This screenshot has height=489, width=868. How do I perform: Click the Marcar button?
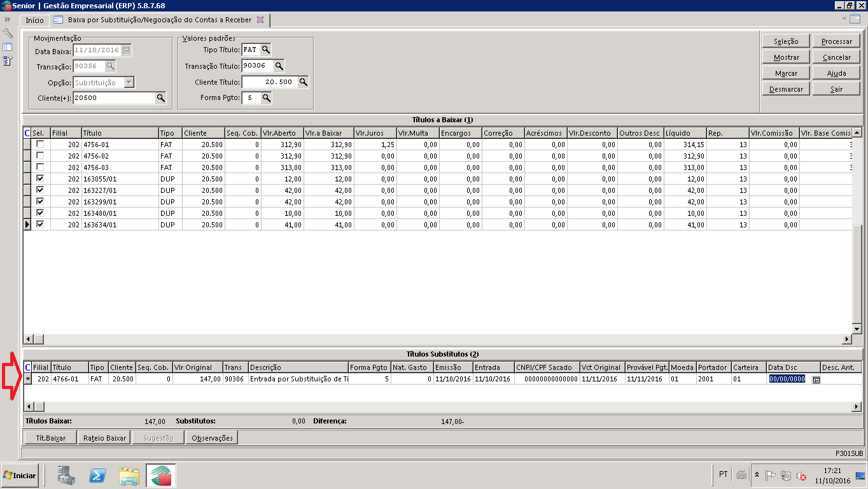(x=786, y=73)
